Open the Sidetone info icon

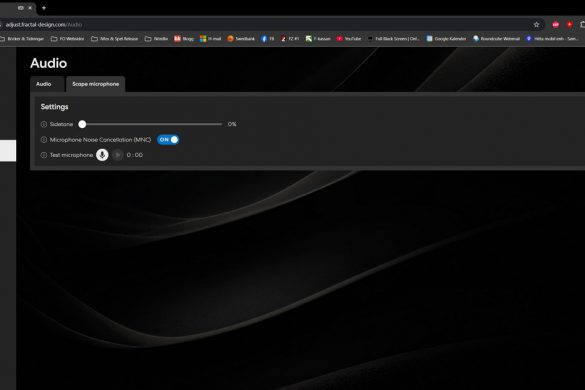(44, 124)
